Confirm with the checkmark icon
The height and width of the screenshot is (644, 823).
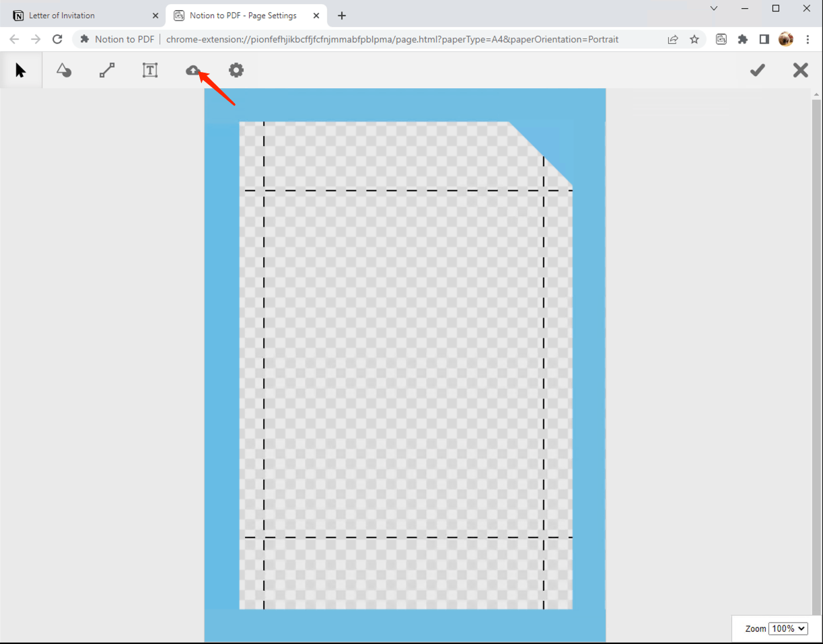click(x=757, y=70)
